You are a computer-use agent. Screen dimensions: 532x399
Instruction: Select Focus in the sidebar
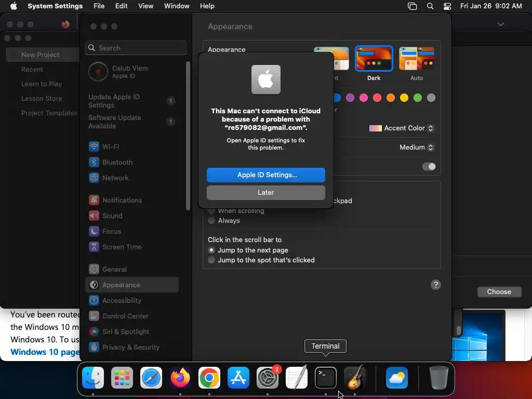132,231
